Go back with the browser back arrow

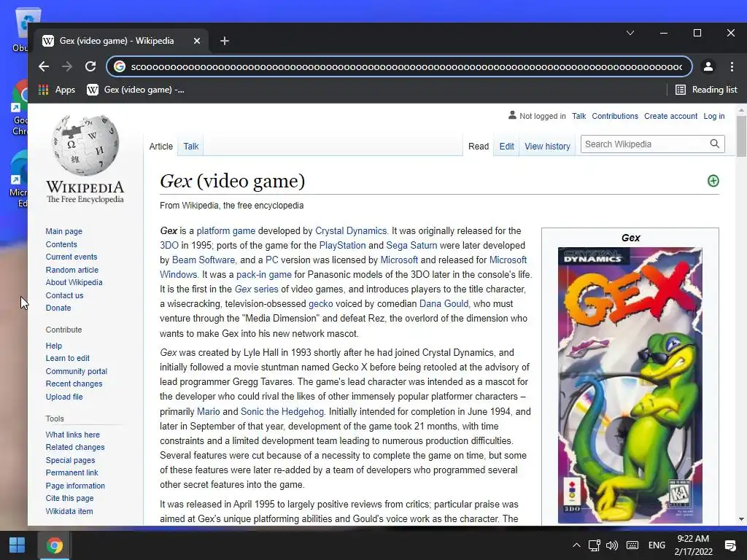point(44,66)
